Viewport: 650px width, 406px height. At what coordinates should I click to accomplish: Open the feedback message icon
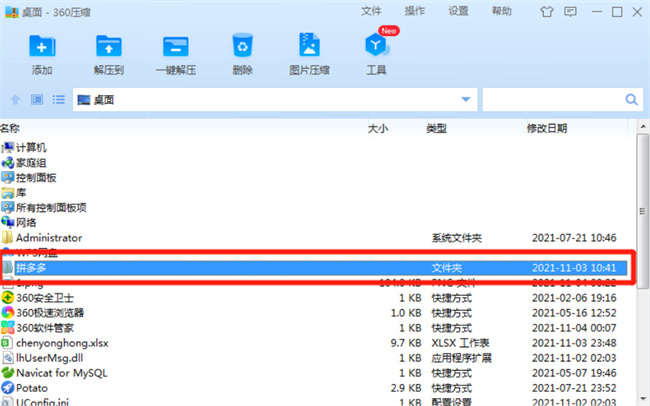pyautogui.click(x=570, y=12)
